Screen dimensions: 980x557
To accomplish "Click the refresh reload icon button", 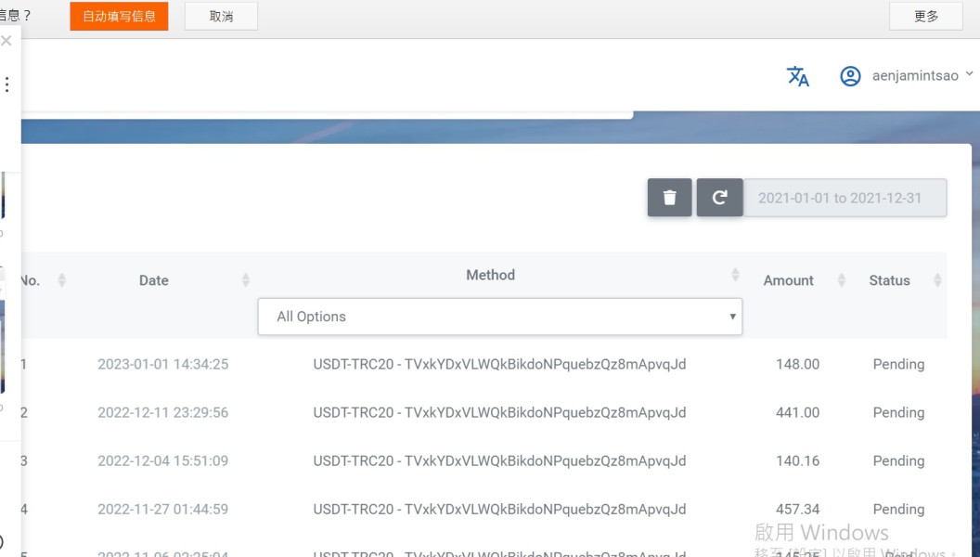I will tap(719, 198).
